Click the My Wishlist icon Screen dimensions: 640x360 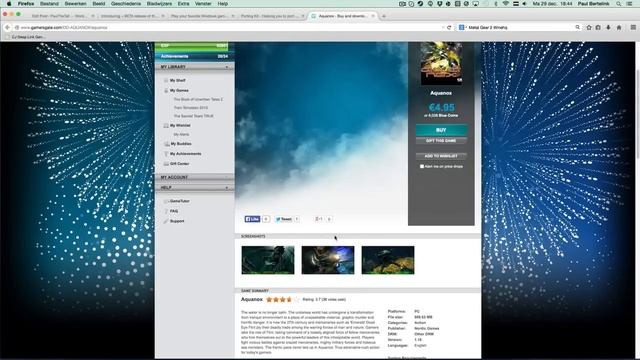(166, 126)
